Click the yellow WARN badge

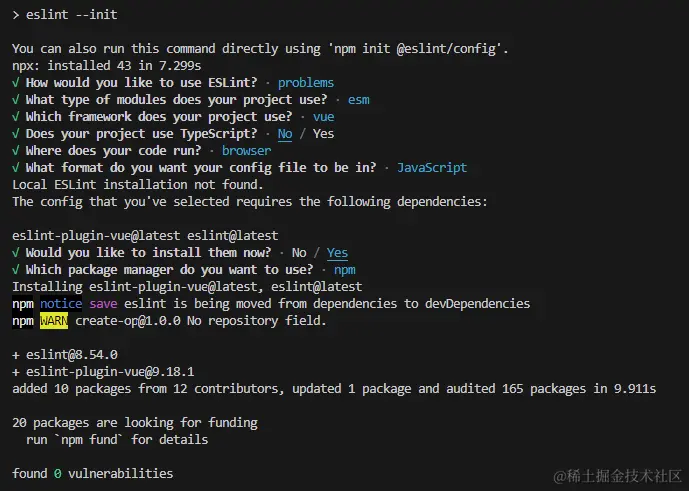54,321
